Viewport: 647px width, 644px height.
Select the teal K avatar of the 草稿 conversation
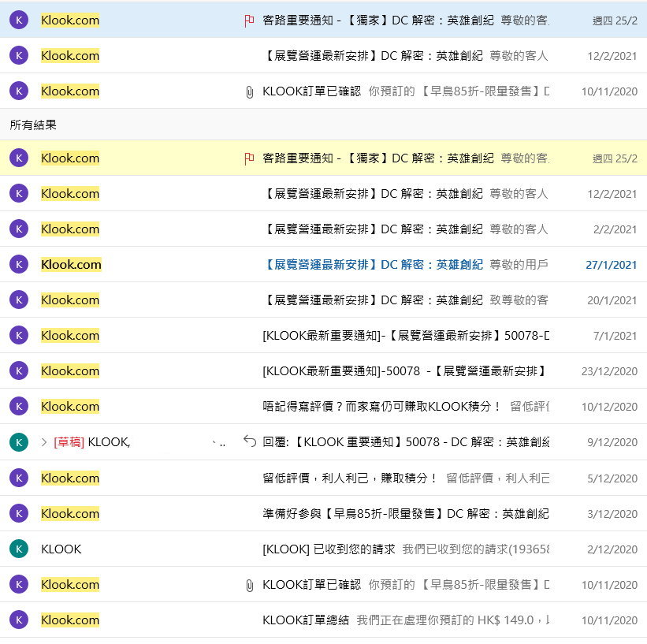[x=19, y=442]
